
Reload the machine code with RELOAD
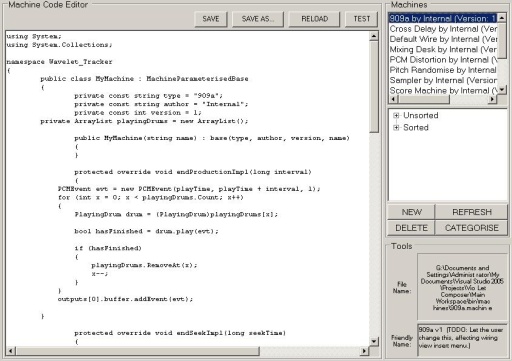314,19
